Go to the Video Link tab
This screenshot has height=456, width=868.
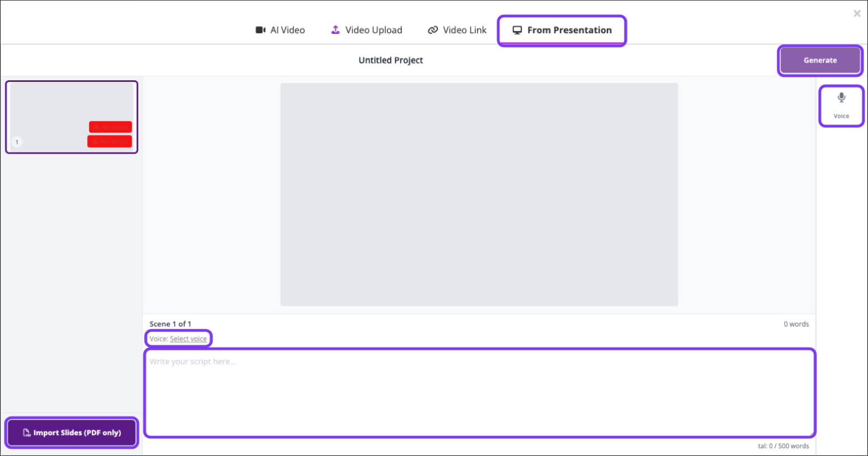(457, 30)
